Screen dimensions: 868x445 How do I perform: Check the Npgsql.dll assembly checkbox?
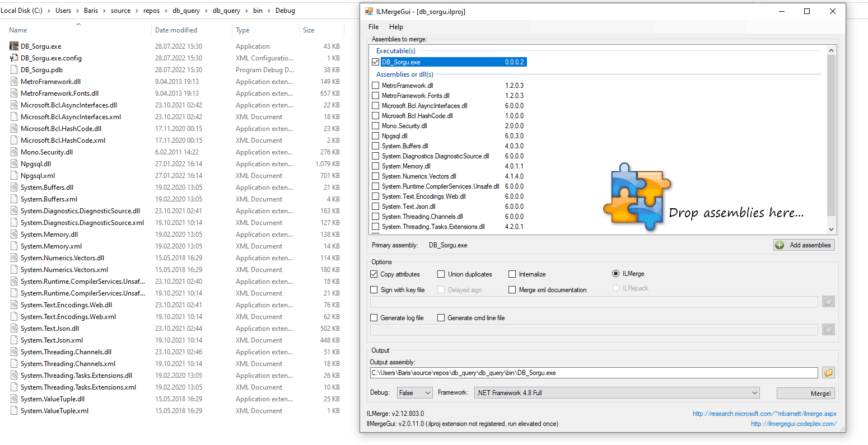375,136
